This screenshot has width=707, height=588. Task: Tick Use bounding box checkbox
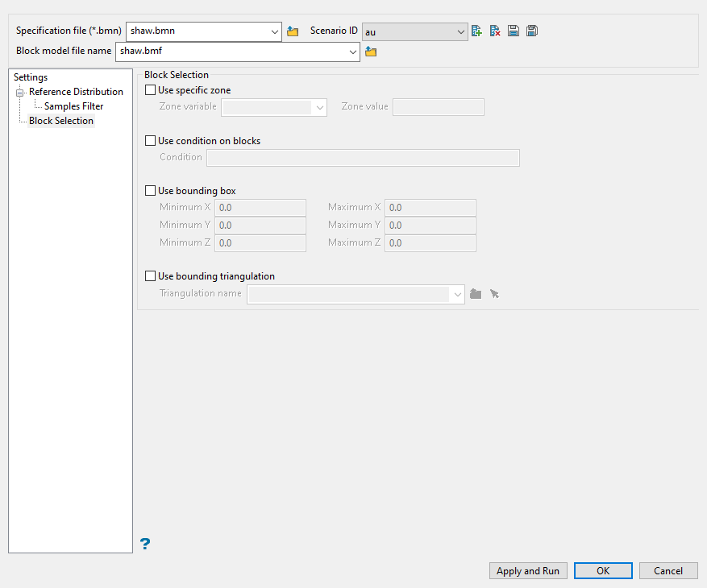tap(150, 191)
